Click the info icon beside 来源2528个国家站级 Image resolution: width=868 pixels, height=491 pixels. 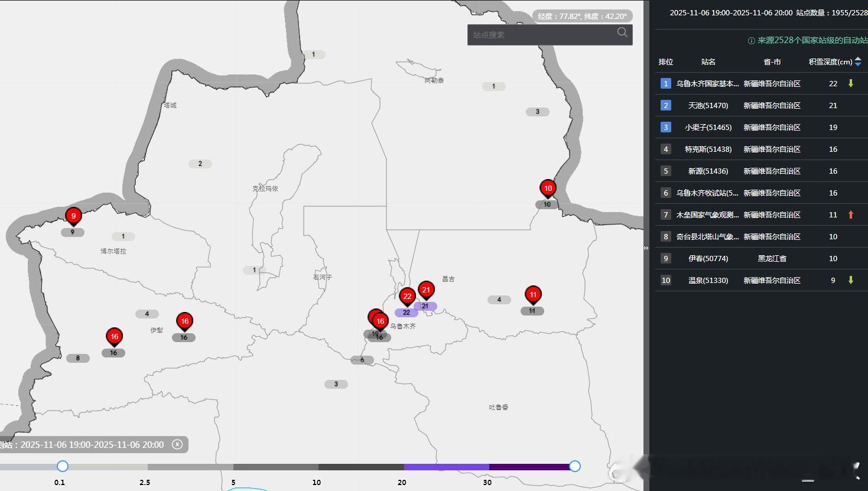752,41
